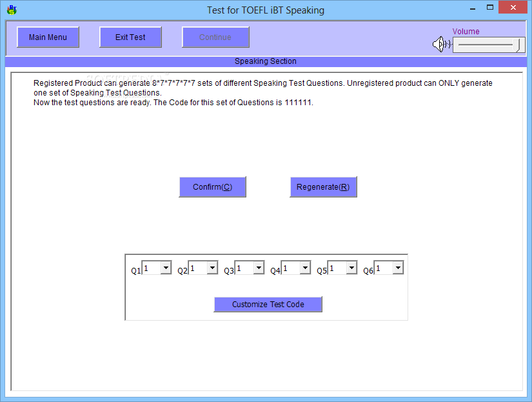Click Customize Test Code button
This screenshot has width=532, height=402.
click(x=268, y=304)
